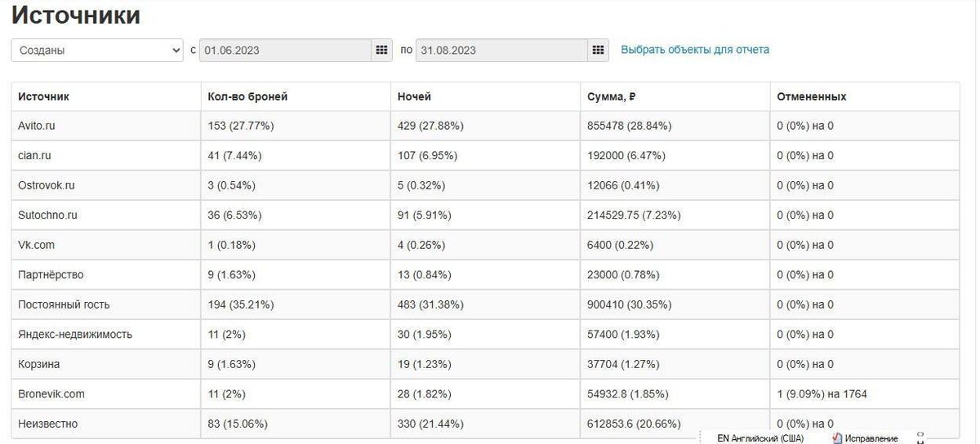
Task: Click the Источник column header
Action: 43,96
